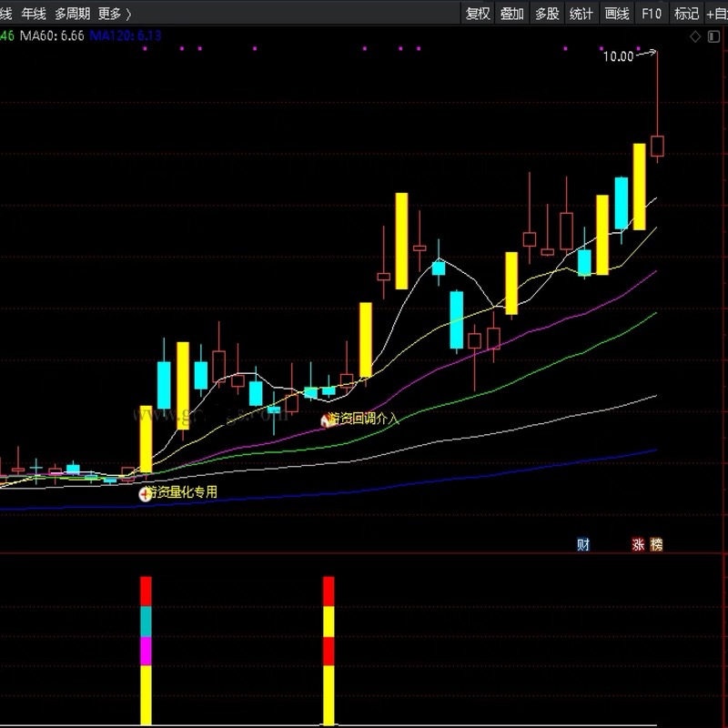Click the 多股 multi-stock button
This screenshot has height=728, width=728.
click(x=547, y=14)
